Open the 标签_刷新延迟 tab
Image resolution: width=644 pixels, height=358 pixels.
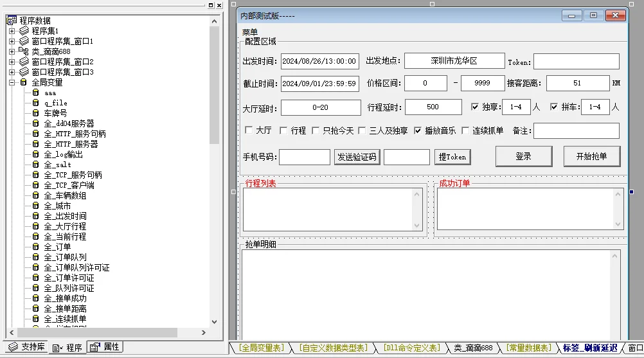click(x=590, y=348)
